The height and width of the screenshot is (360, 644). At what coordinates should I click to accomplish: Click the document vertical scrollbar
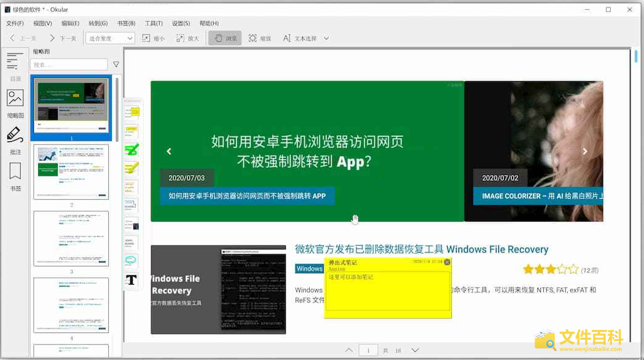pos(636,57)
